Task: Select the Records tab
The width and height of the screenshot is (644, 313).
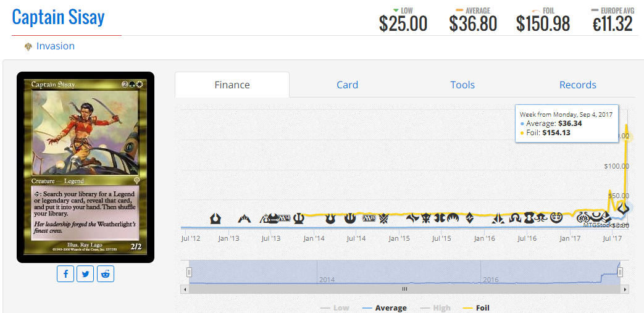Action: pyautogui.click(x=577, y=85)
